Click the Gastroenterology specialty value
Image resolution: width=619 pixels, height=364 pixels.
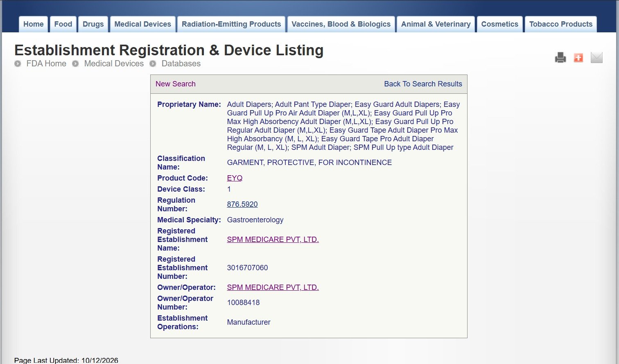tap(255, 220)
